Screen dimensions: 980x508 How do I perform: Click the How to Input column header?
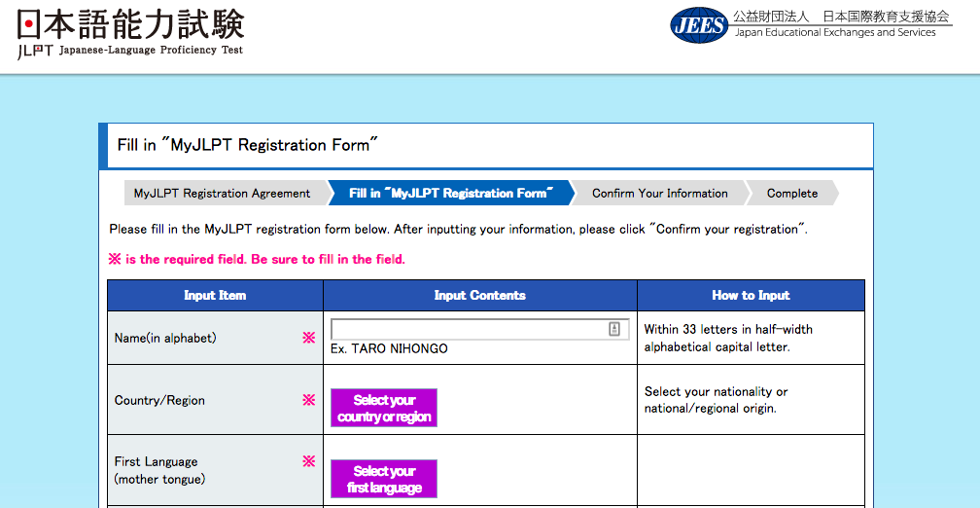click(752, 295)
